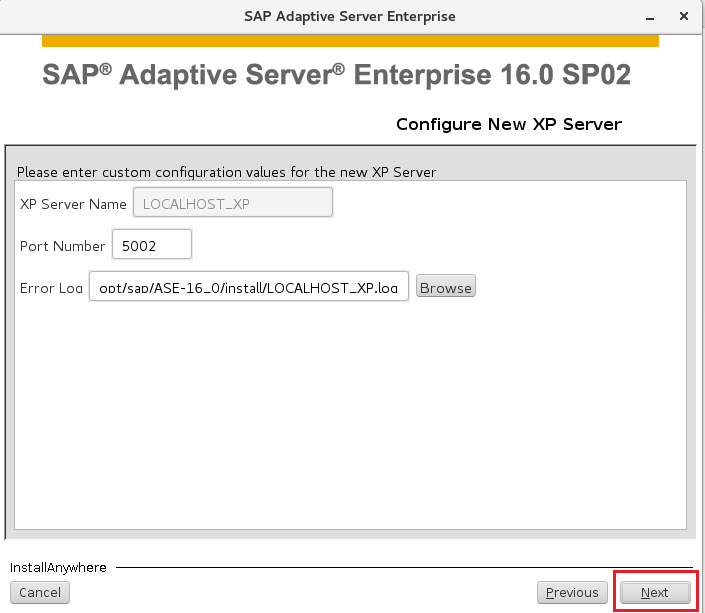Click the Next button
Image resolution: width=705 pixels, height=613 pixels.
click(655, 592)
